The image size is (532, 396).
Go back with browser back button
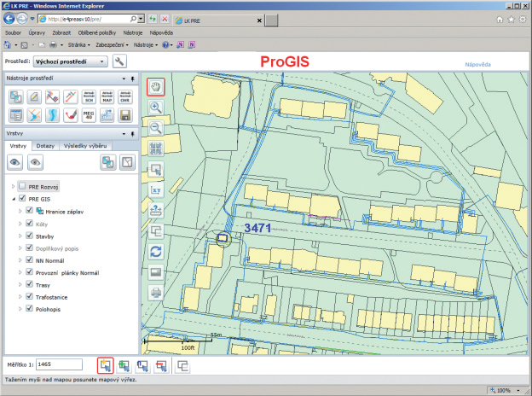tap(9, 19)
